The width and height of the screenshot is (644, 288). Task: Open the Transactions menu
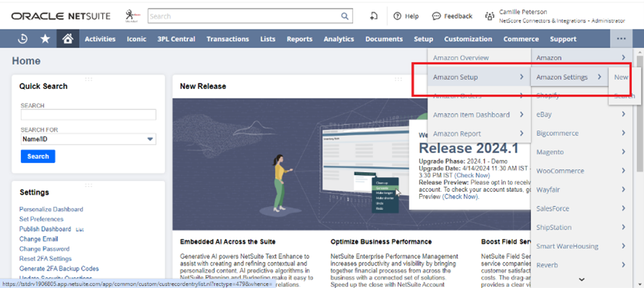pyautogui.click(x=227, y=39)
